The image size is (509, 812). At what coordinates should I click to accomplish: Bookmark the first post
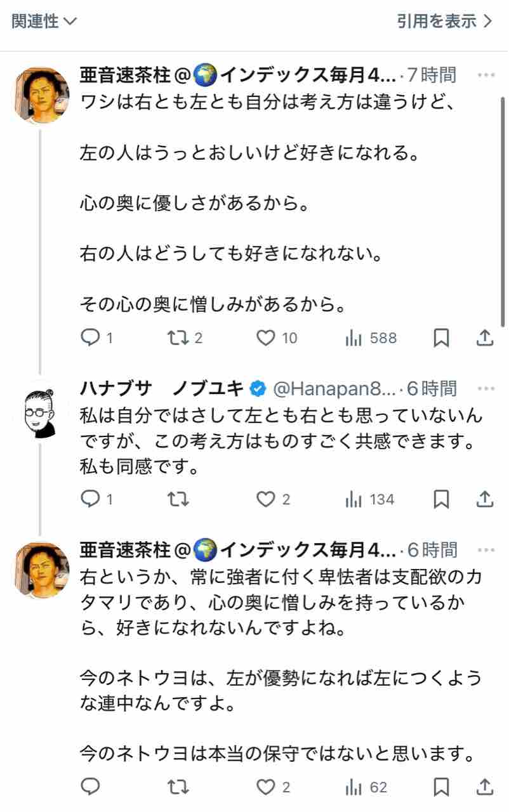[441, 338]
